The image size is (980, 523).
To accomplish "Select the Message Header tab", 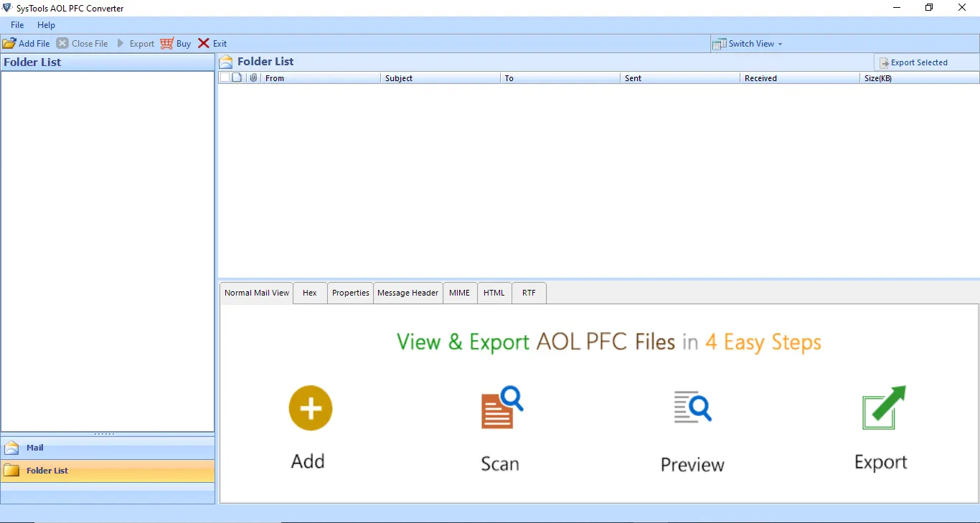I will (408, 293).
